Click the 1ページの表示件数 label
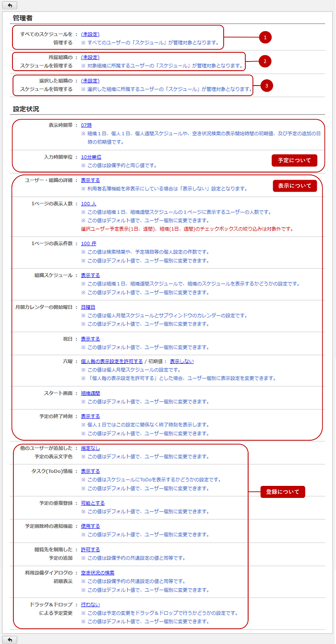Screen dimensions: 336x644 pyautogui.click(x=52, y=244)
